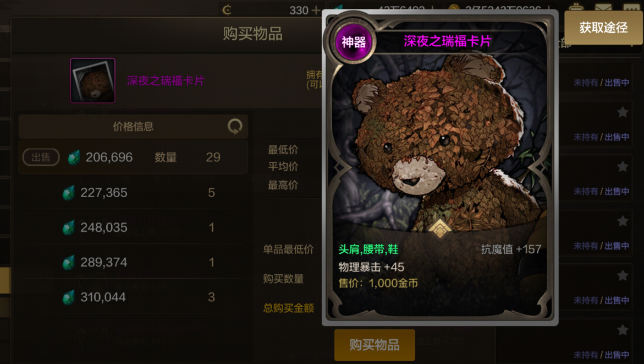The width and height of the screenshot is (644, 364).
Task: Choose the 310,044 price listing
Action: coord(134,297)
